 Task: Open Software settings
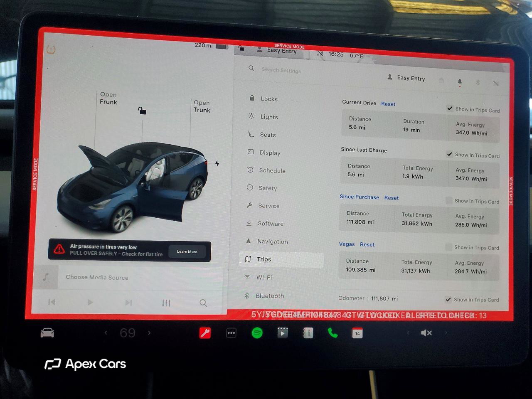[264, 223]
